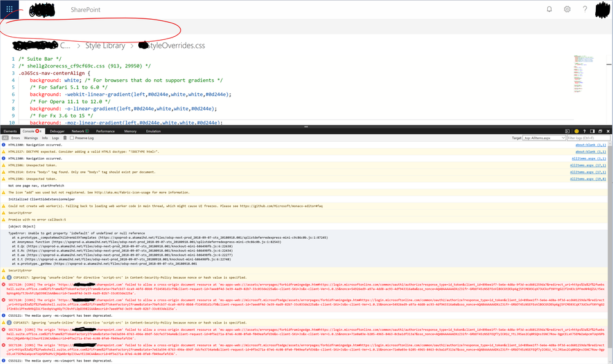Image resolution: width=613 pixels, height=364 pixels.
Task: Open the SharePoint help question mark
Action: click(x=585, y=9)
